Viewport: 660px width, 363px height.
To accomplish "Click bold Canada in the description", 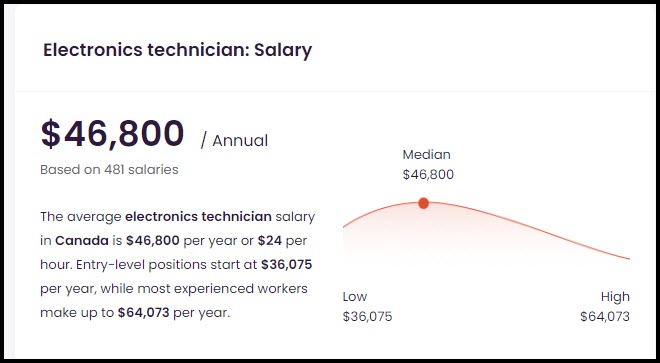I will 82,241.
